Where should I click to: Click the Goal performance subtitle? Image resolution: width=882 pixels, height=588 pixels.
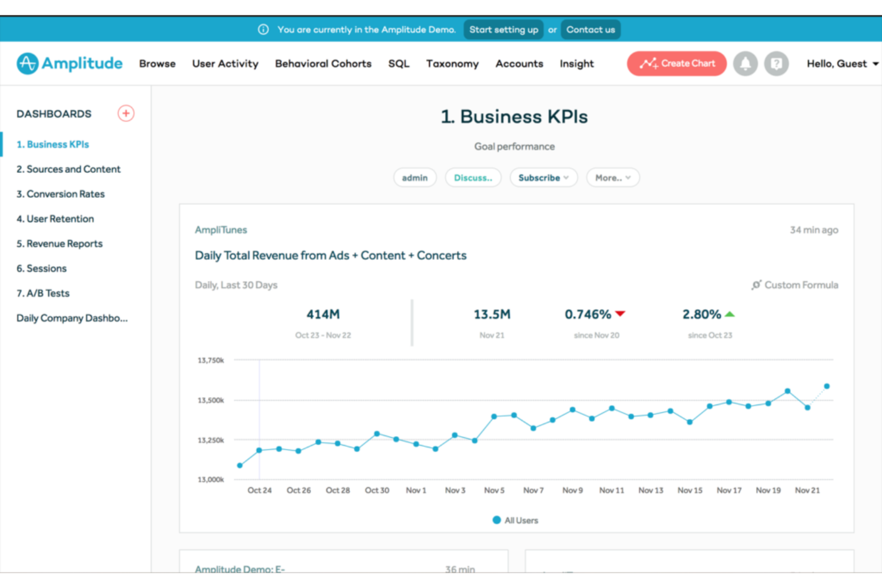coord(514,147)
